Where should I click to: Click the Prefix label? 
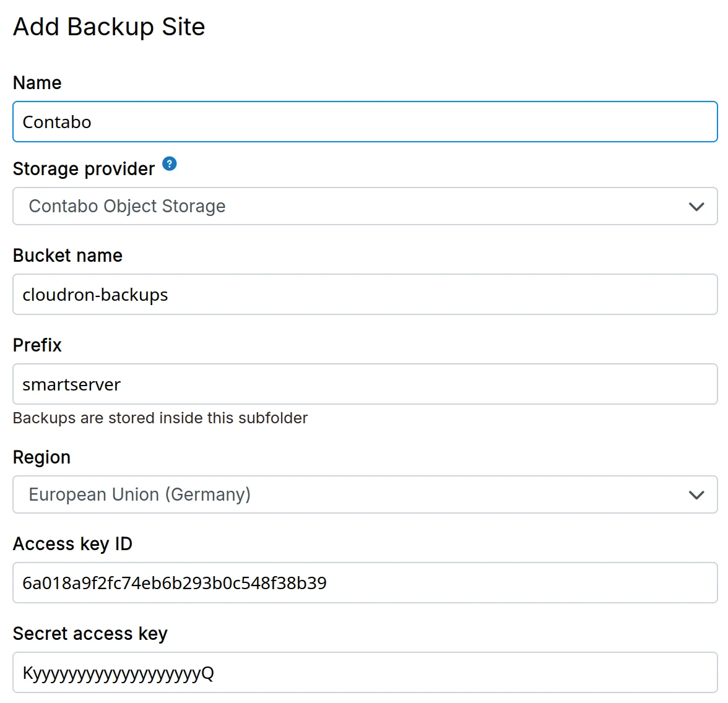tap(37, 345)
